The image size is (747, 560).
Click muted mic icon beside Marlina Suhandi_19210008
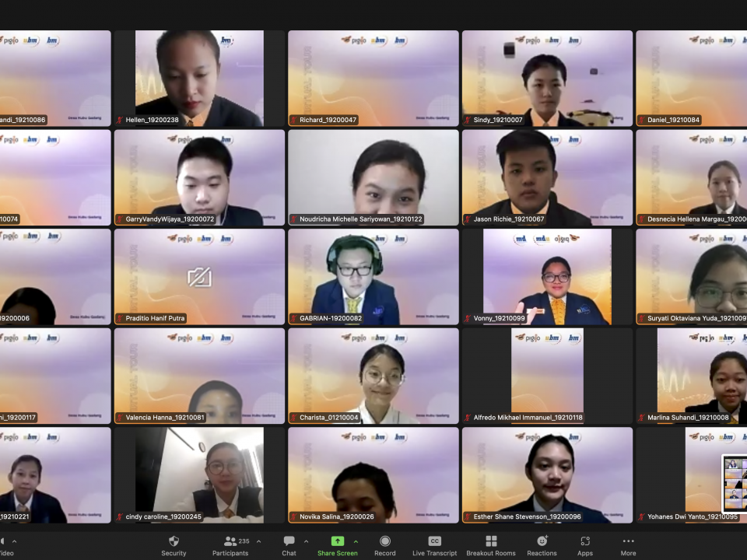coord(642,418)
